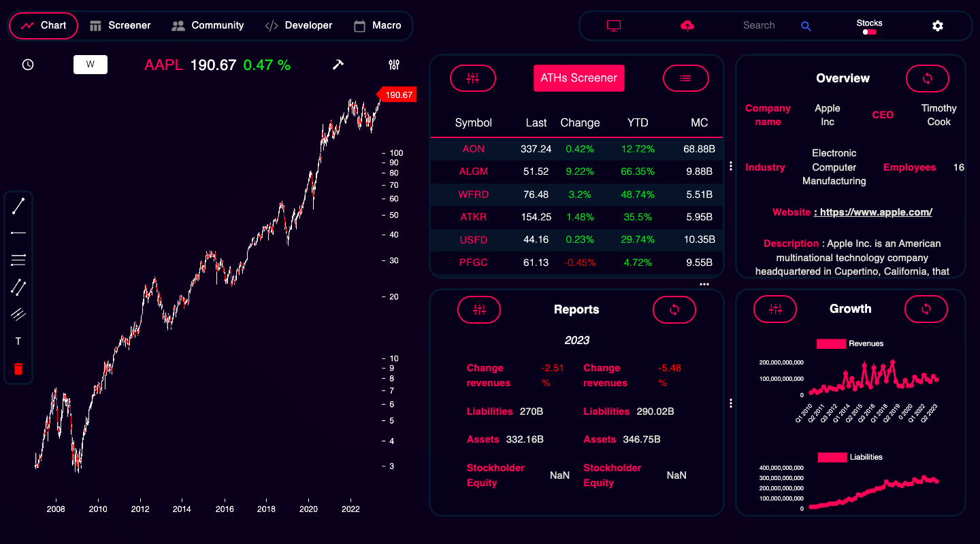
Task: Open screener filter settings button
Action: (473, 78)
